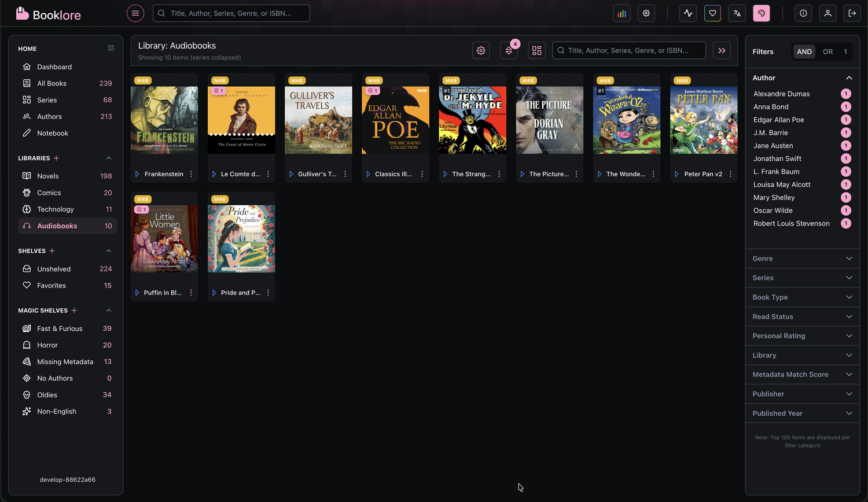Select the single filter mode labeled 1
Screen dimensions: 868x502
pos(845,51)
